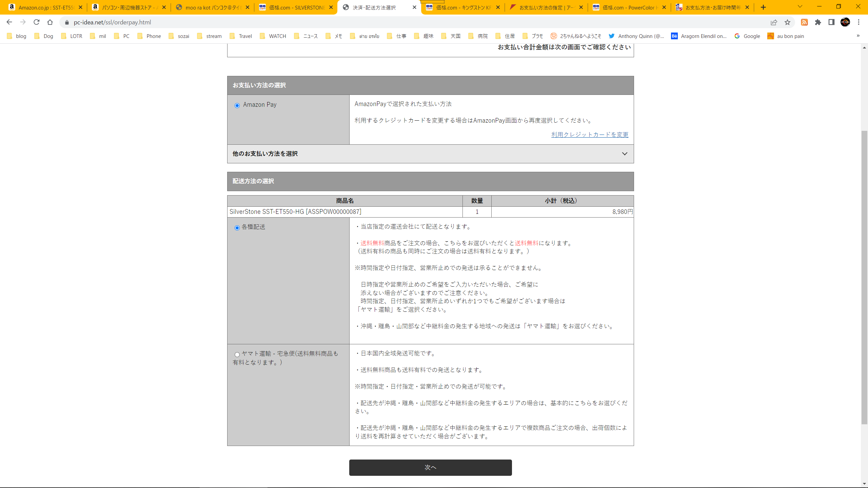Go back to the previous page
Viewport: 868px width, 488px height.
tap(9, 22)
